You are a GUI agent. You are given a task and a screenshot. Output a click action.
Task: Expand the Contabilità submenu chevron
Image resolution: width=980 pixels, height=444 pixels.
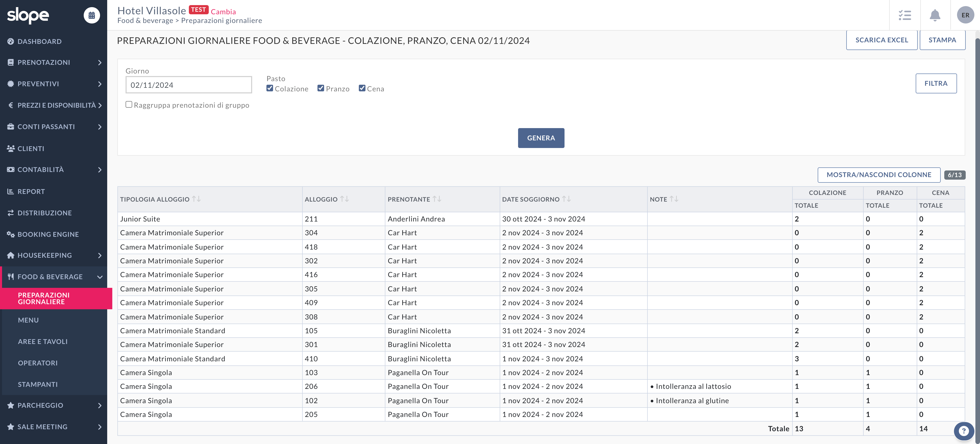[100, 170]
